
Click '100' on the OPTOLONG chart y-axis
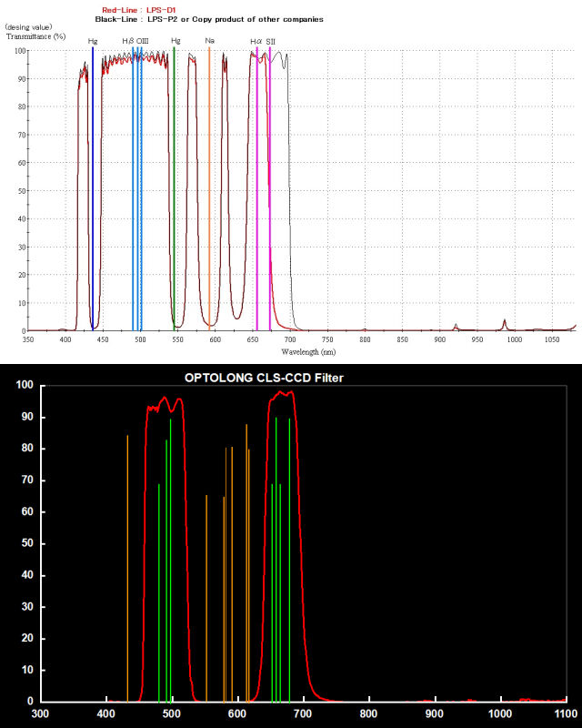point(25,384)
